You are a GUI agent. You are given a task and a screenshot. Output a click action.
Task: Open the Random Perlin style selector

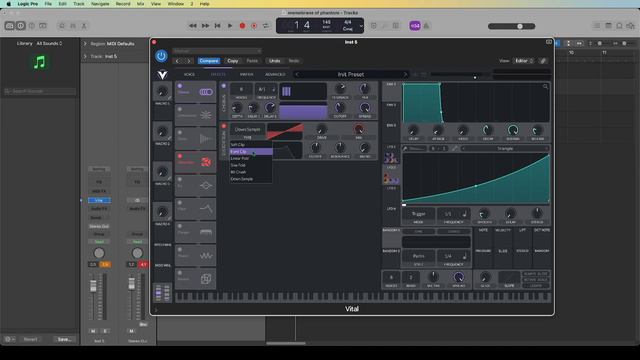(418, 256)
